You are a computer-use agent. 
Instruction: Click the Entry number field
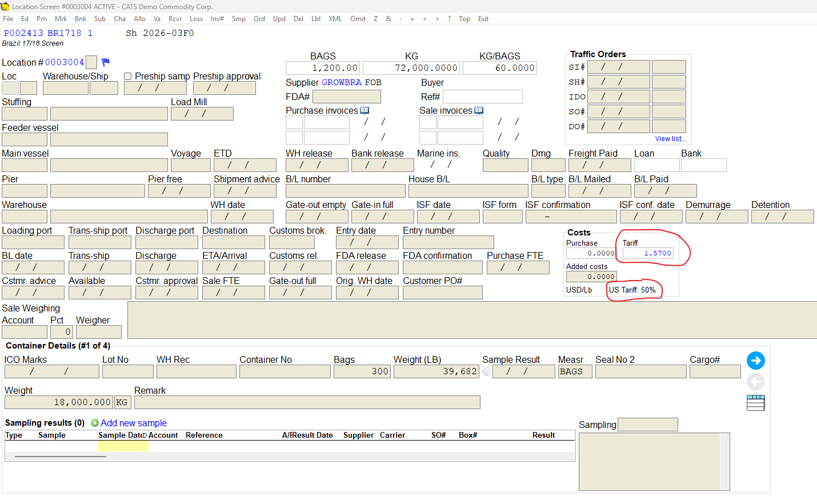[x=448, y=242]
